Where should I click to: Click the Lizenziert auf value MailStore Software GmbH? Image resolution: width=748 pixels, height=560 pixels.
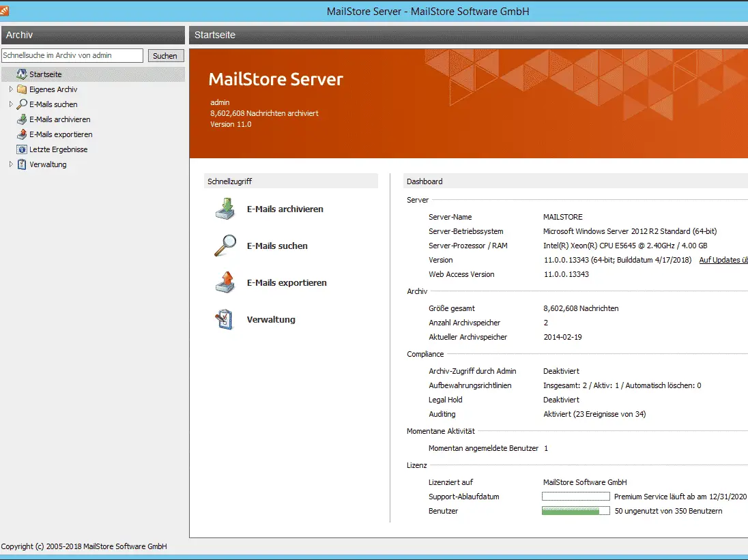585,482
